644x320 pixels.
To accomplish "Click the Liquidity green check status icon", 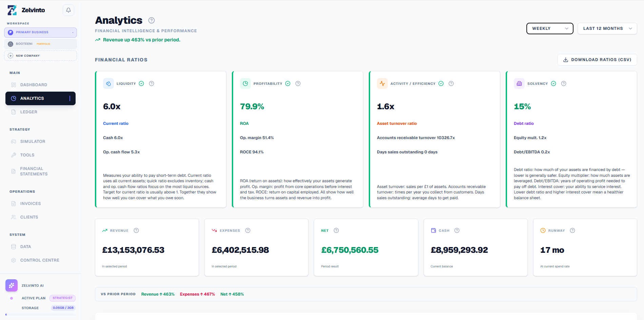I will [x=141, y=83].
